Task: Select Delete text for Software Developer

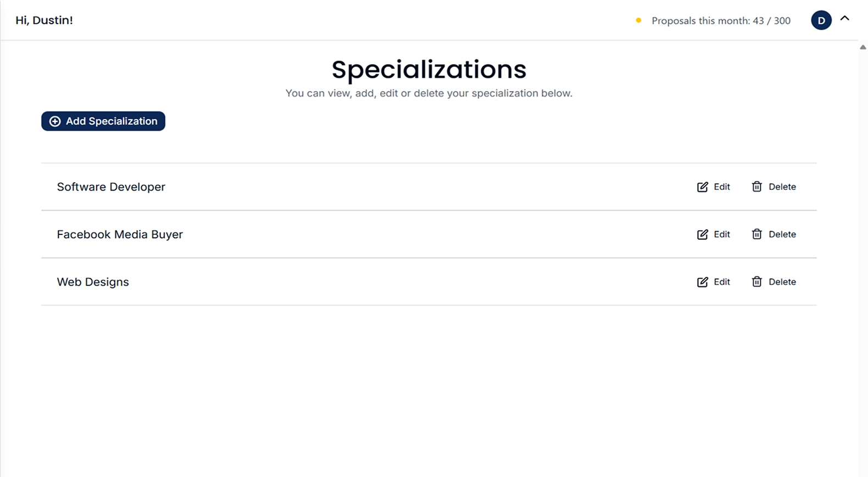Action: pyautogui.click(x=782, y=187)
